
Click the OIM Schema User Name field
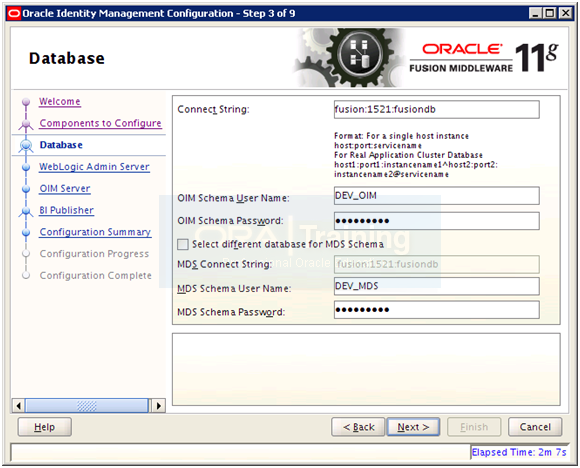(x=436, y=195)
